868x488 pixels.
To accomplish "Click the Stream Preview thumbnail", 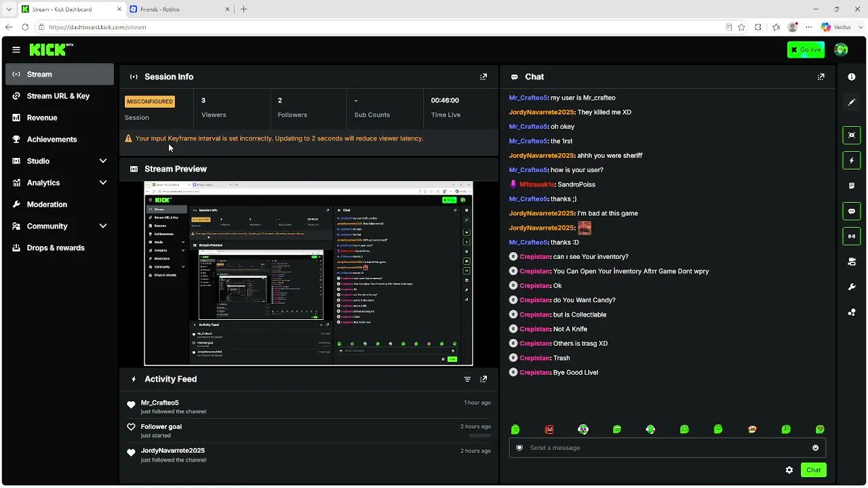I will point(309,273).
